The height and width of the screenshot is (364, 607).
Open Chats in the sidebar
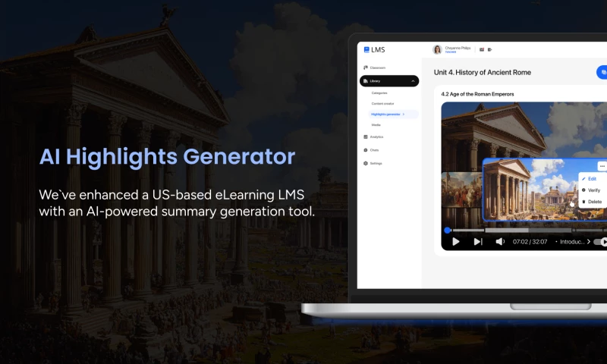[x=371, y=150]
